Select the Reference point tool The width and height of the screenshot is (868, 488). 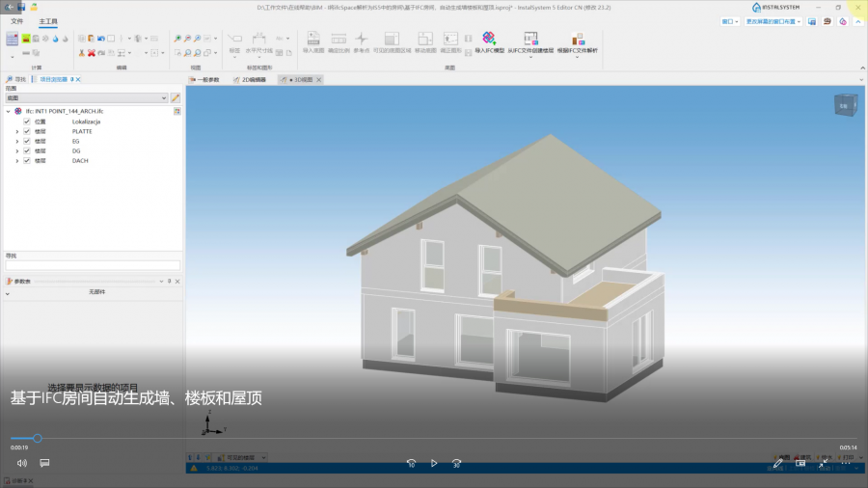(362, 41)
